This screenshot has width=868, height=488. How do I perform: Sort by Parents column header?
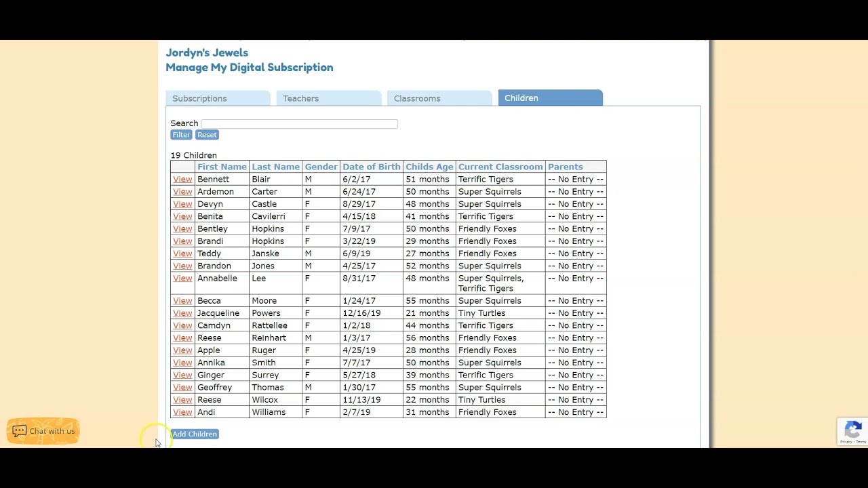click(566, 167)
